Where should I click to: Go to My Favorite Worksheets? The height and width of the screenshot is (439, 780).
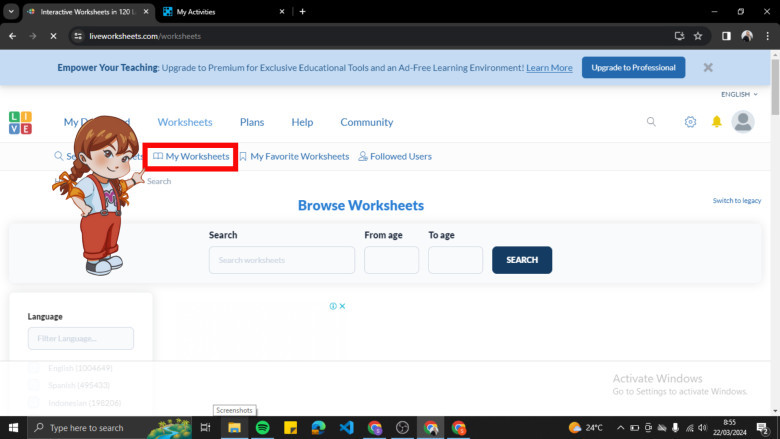294,157
